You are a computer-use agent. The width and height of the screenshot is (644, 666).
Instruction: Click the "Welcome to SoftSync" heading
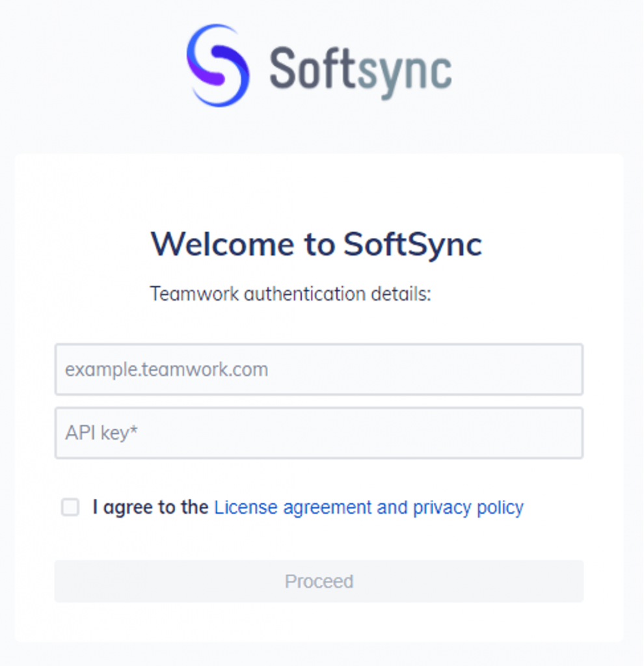tap(317, 245)
